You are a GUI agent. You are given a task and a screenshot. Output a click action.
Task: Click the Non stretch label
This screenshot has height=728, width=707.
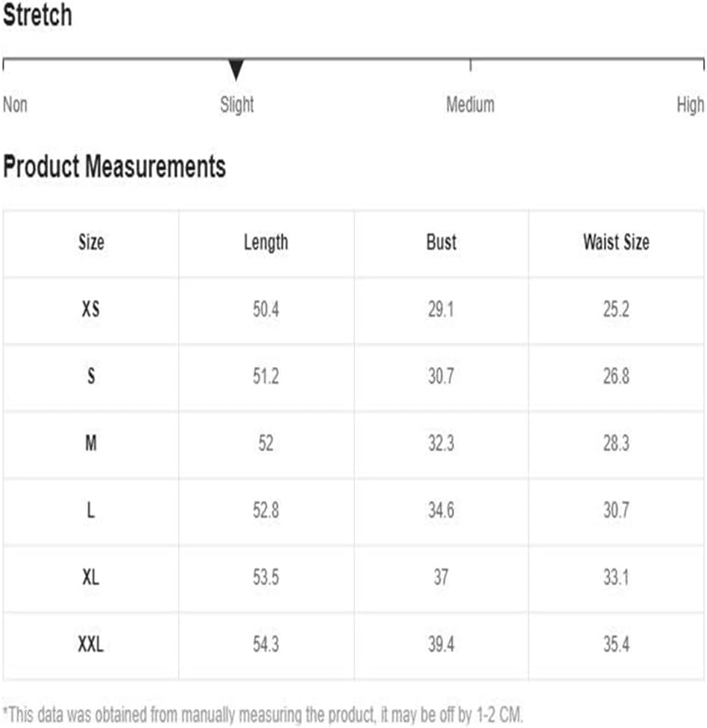pyautogui.click(x=15, y=104)
